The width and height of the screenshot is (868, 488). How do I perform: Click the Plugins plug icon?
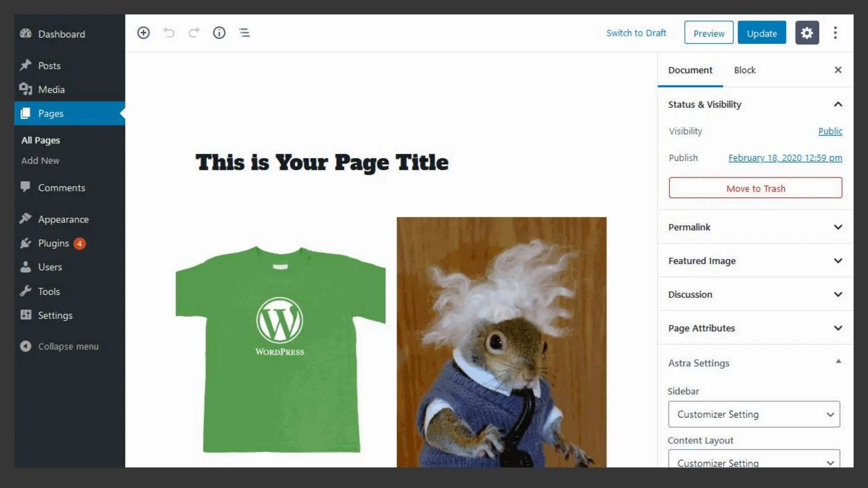coord(26,243)
